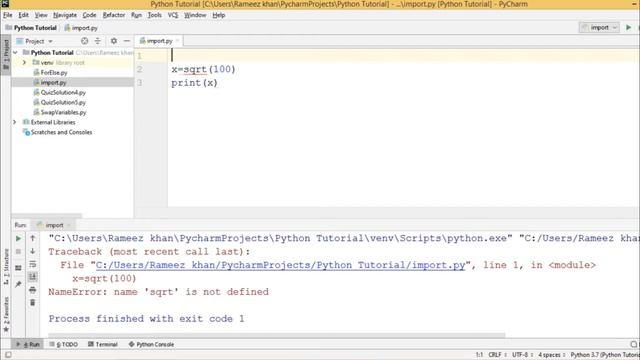
Task: Open the TODO tool window
Action: [64, 344]
